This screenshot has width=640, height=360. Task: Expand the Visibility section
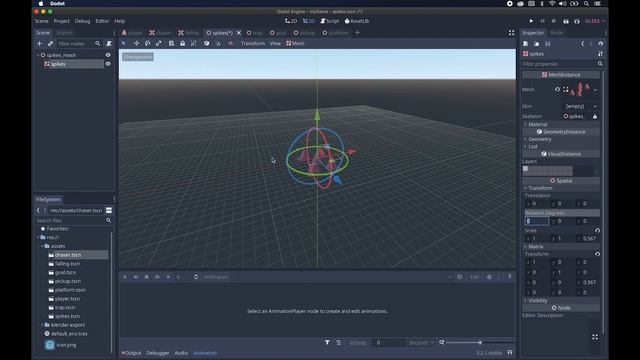coord(538,300)
